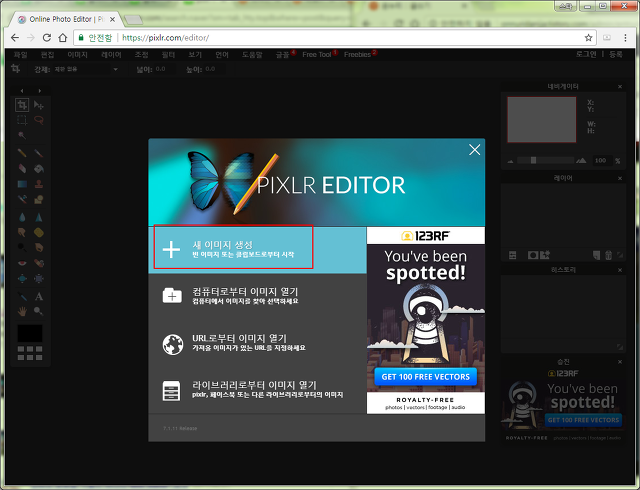Viewport: 640px width, 490px height.
Task: Select the Pencil tool
Action: (x=22, y=153)
